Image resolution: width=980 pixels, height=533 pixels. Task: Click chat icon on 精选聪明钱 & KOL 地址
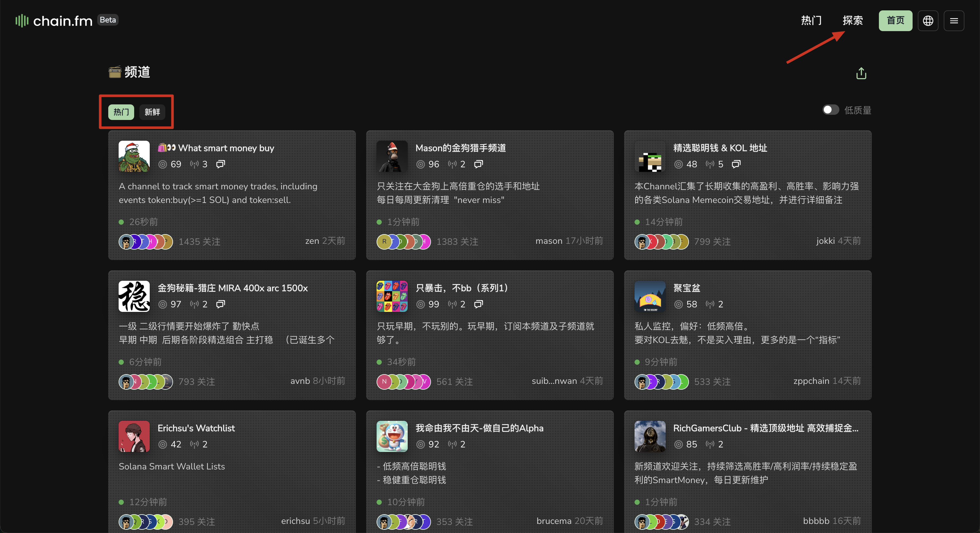[x=736, y=164]
